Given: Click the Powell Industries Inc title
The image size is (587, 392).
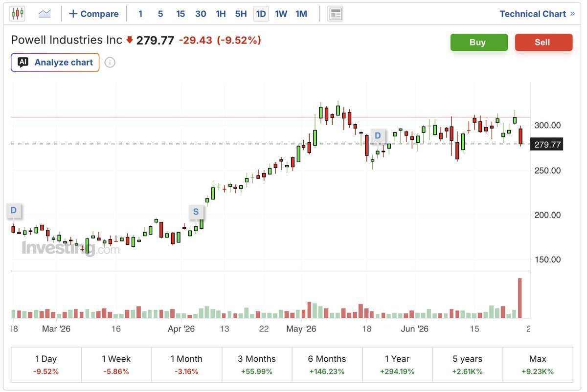Looking at the screenshot, I should point(67,40).
